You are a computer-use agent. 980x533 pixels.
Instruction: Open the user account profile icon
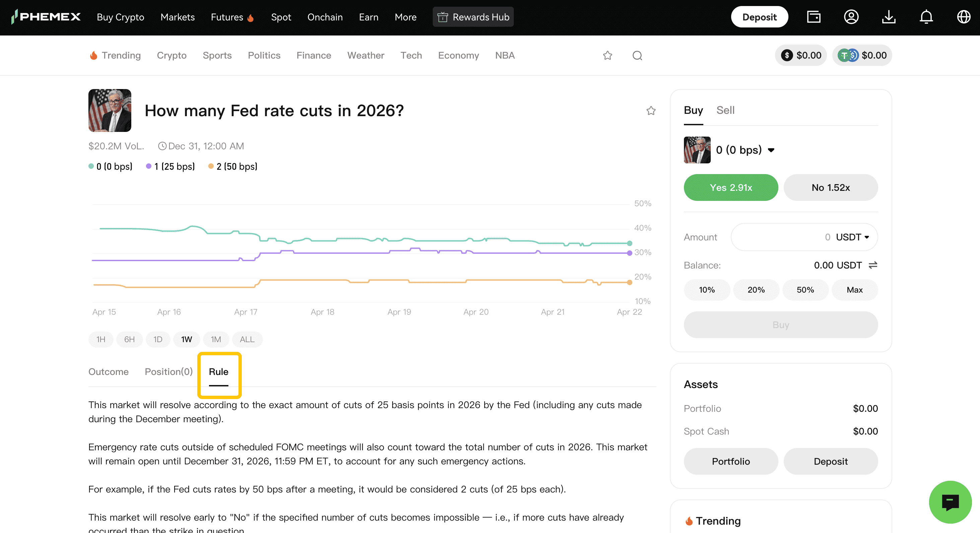tap(851, 17)
